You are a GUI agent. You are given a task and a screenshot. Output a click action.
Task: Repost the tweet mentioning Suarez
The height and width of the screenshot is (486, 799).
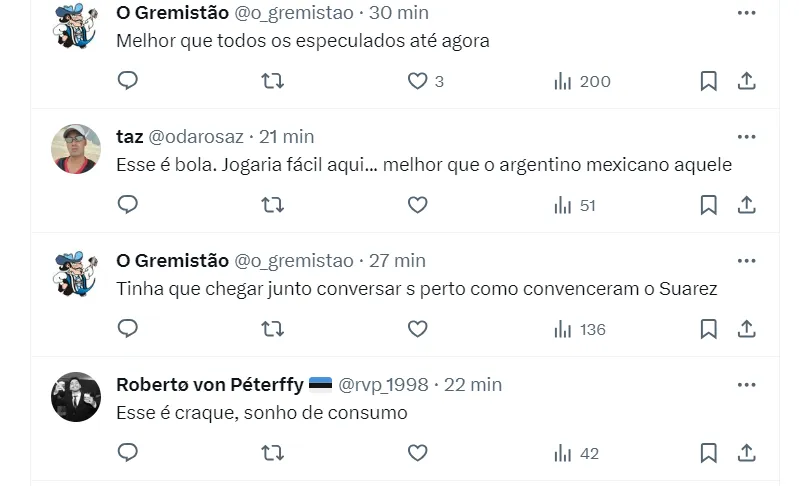(272, 329)
